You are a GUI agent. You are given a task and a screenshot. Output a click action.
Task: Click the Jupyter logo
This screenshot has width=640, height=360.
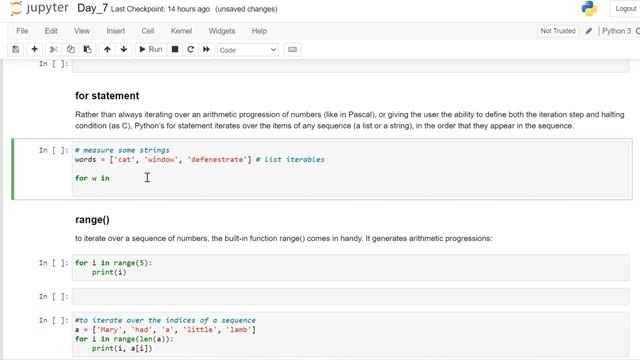point(40,8)
